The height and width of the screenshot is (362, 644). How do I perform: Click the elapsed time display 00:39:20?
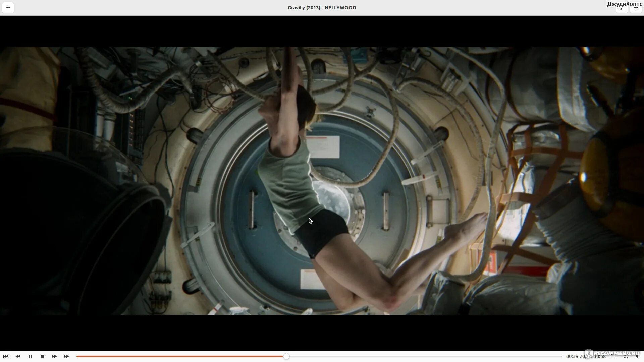click(x=576, y=356)
